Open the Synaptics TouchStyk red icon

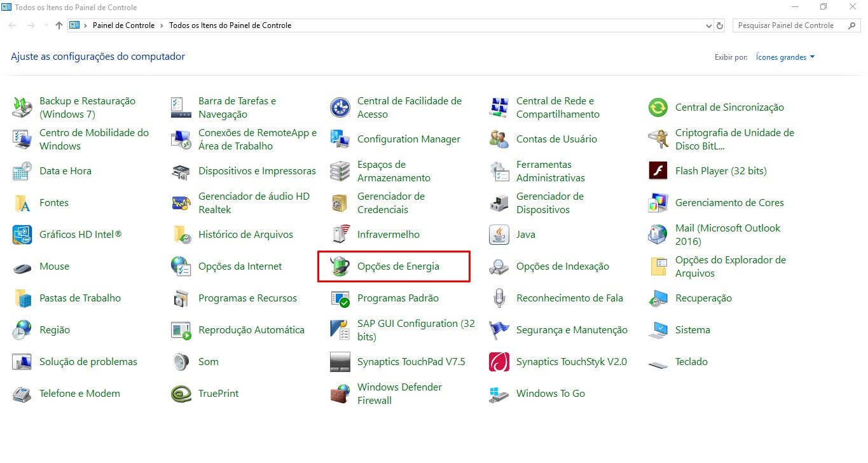tap(499, 362)
